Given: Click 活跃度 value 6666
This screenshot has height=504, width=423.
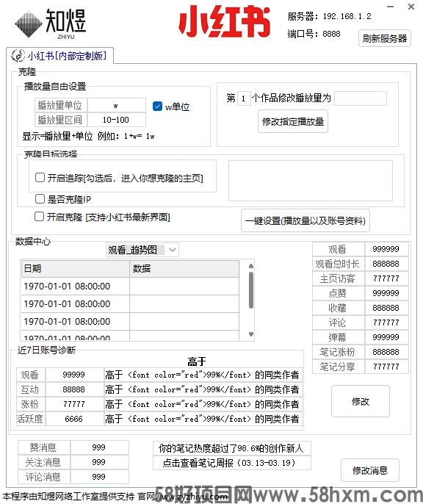Looking at the screenshot, I should click(x=74, y=419).
